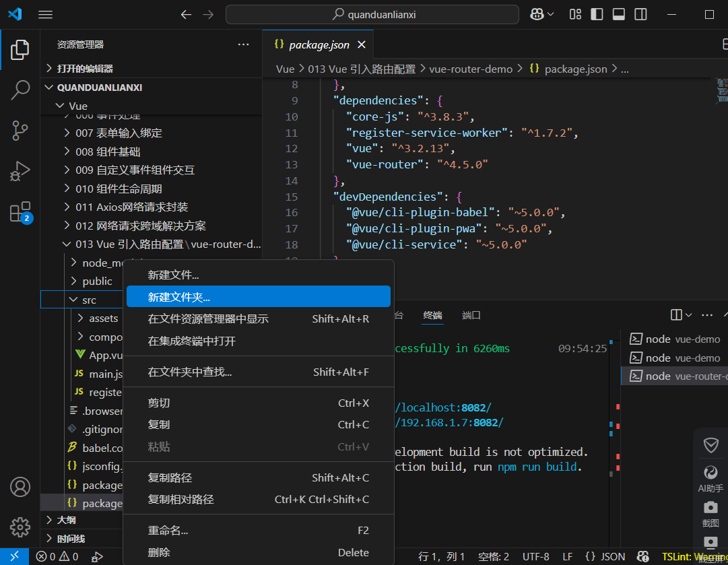The width and height of the screenshot is (728, 565).
Task: Toggle the bottom panel visibility
Action: pos(618,14)
